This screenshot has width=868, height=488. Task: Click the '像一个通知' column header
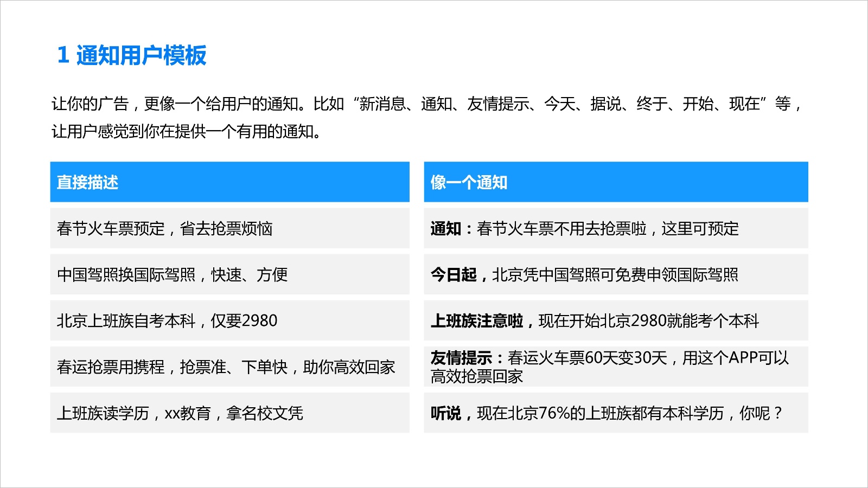616,182
